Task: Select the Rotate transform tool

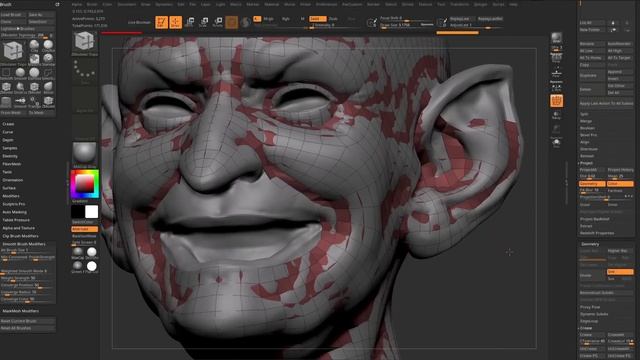Action: (218, 22)
